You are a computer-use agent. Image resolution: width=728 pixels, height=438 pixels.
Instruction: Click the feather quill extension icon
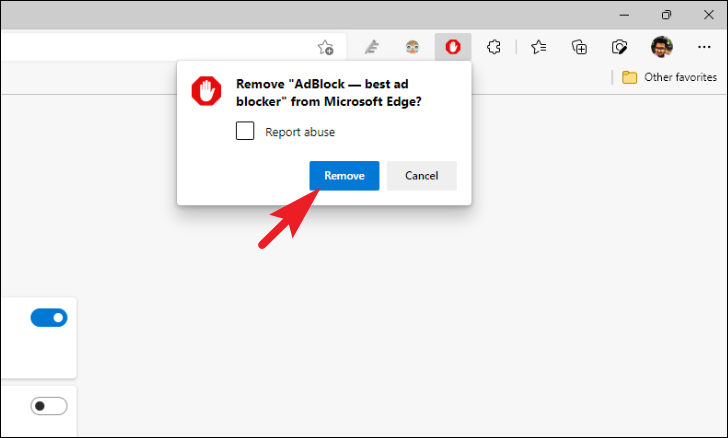[x=371, y=47]
